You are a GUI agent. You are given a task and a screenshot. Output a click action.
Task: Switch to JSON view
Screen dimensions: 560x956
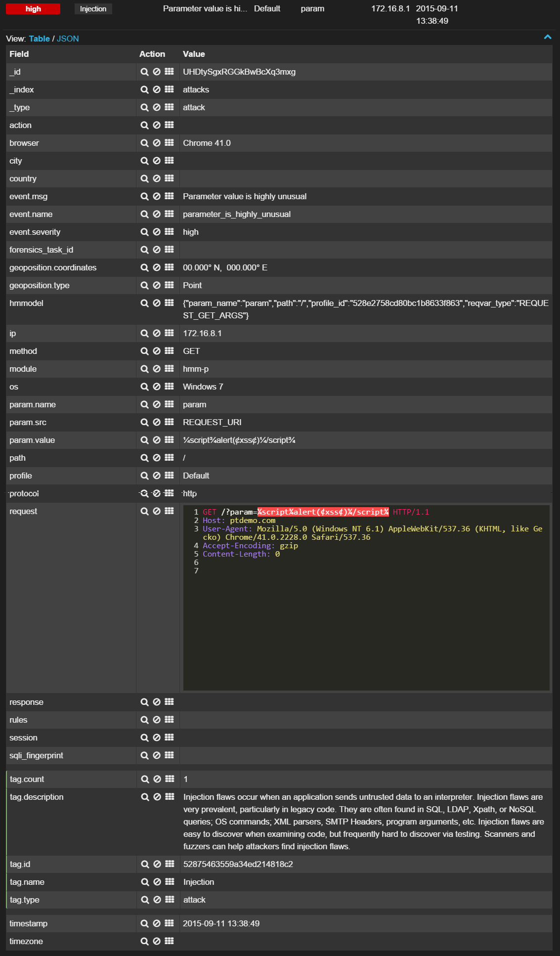tap(68, 39)
